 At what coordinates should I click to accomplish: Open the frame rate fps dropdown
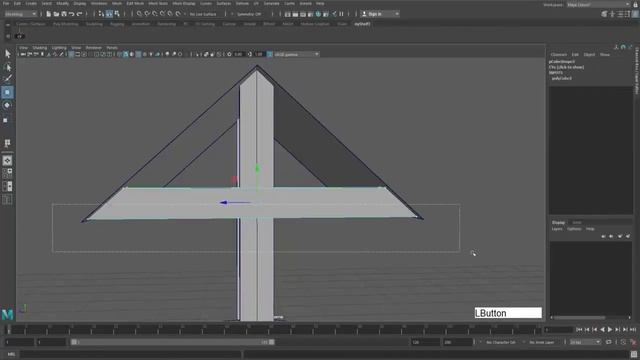pyautogui.click(x=585, y=342)
